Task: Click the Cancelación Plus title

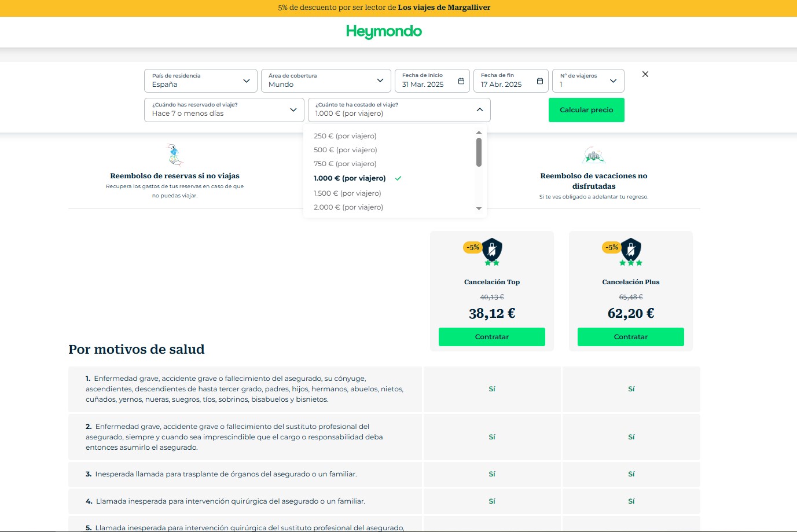Action: tap(631, 282)
